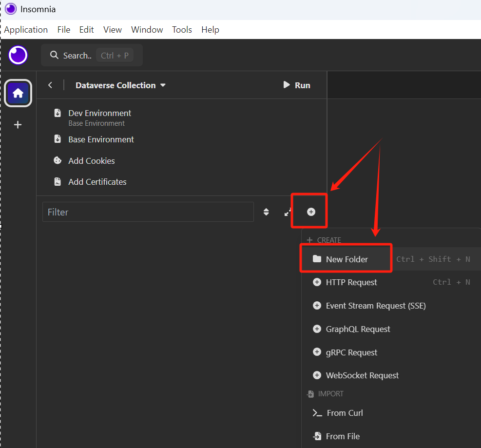Open Base Environment entry

coord(101,139)
